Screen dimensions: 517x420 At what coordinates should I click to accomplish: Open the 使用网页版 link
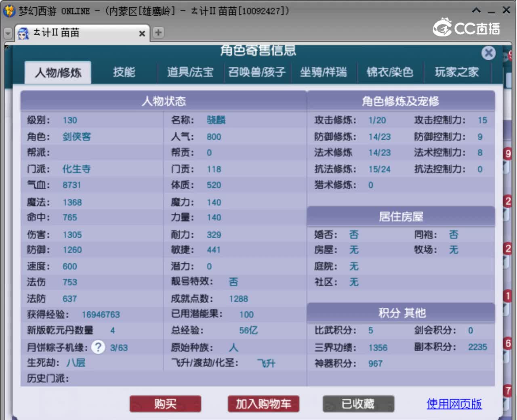[x=454, y=403]
